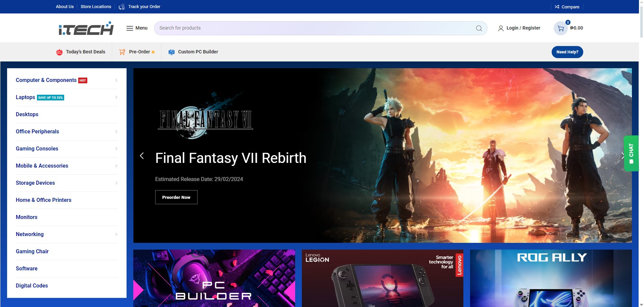Open the shopping cart icon

[x=560, y=28]
